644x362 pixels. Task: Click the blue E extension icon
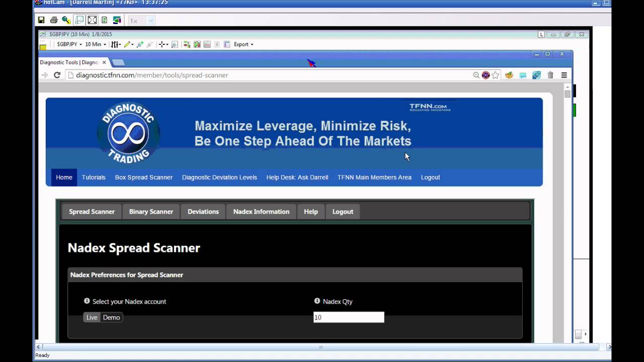point(536,75)
